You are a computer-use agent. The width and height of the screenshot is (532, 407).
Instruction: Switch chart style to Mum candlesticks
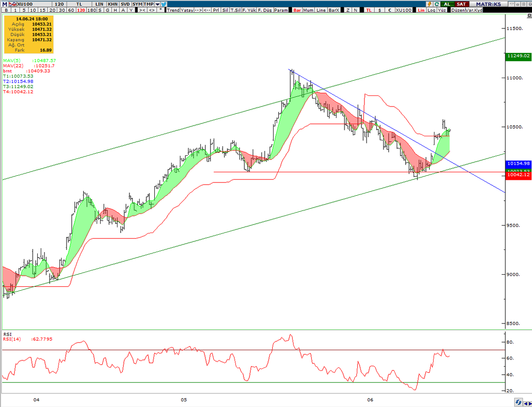pyautogui.click(x=307, y=10)
